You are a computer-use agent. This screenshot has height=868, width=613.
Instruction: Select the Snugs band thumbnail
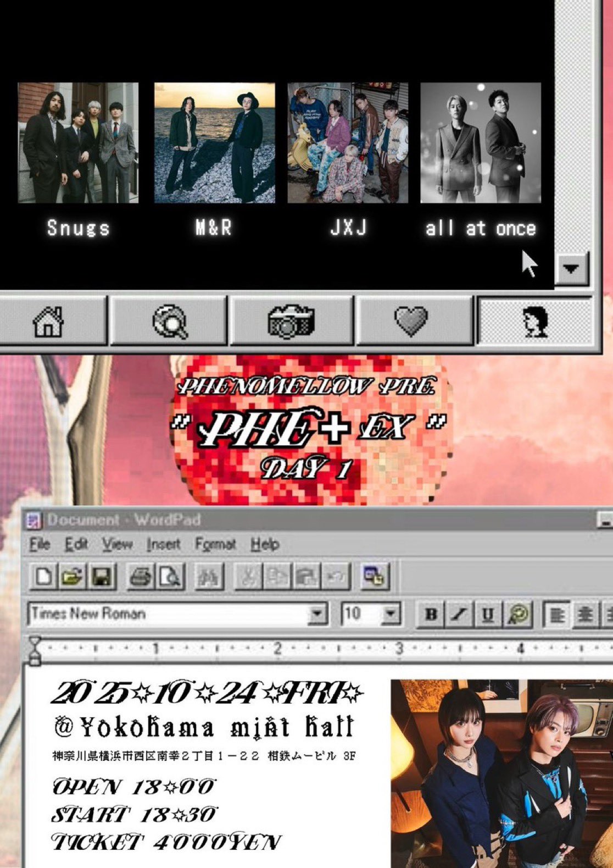coord(78,143)
